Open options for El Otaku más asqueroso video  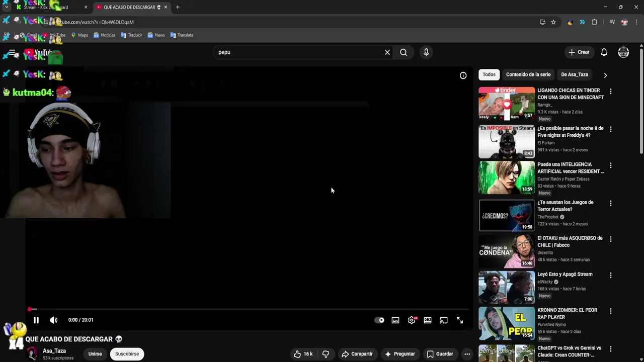click(611, 239)
